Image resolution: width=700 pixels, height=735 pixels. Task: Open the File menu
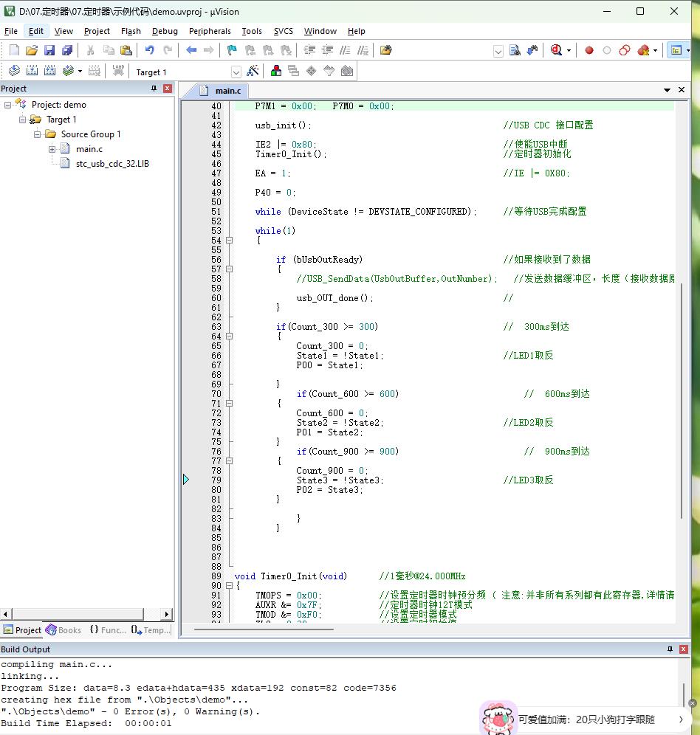point(11,31)
